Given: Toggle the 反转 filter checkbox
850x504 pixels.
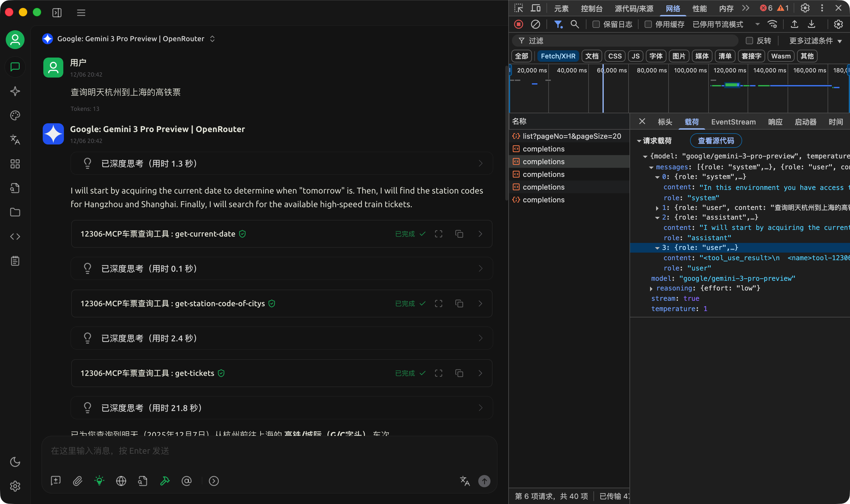Looking at the screenshot, I should pos(749,41).
